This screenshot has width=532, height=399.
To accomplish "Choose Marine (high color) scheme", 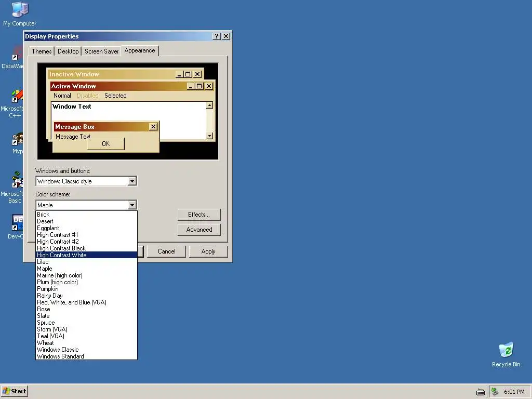I will 87,275.
